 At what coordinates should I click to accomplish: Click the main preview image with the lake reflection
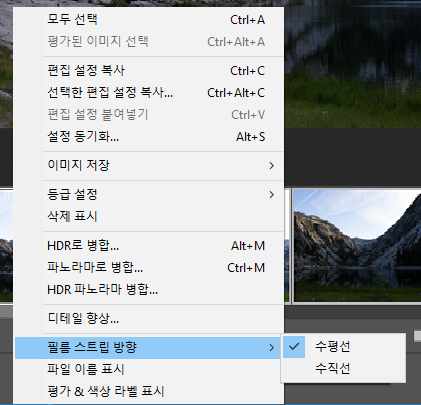(353, 63)
